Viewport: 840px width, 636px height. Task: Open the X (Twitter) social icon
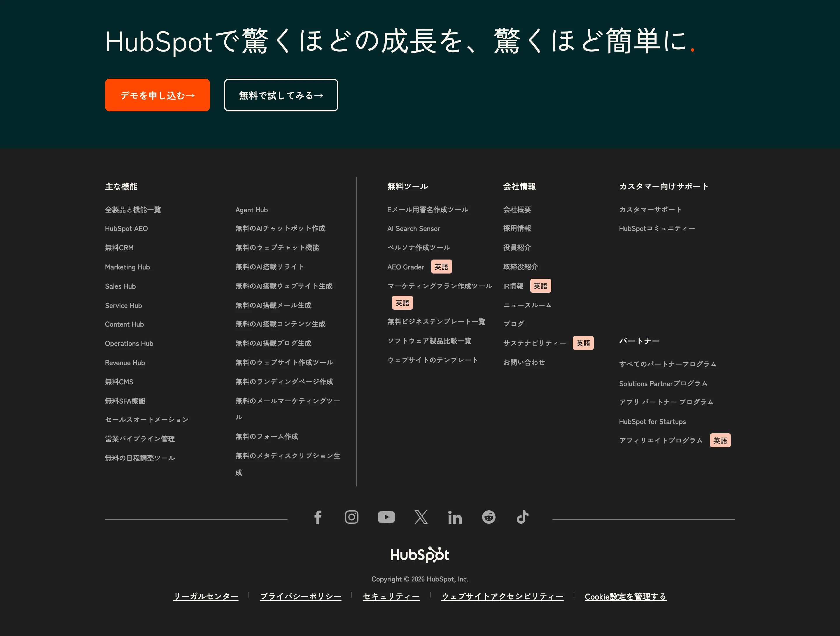[421, 517]
